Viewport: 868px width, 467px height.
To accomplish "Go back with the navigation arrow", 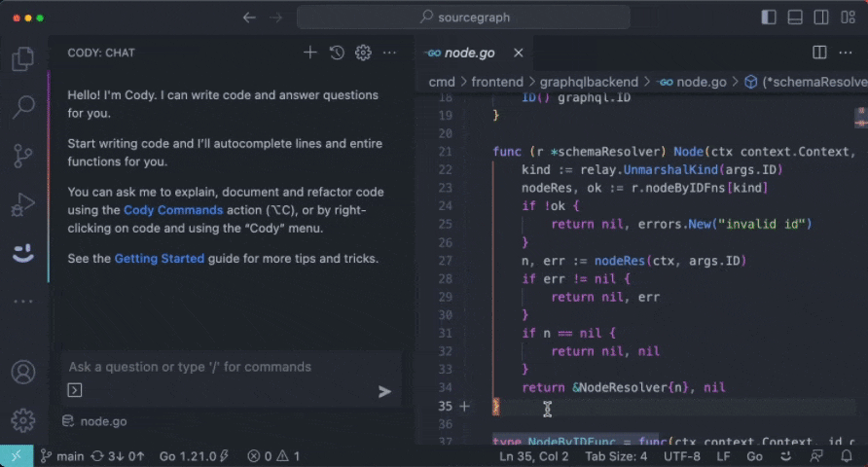I will pos(249,18).
